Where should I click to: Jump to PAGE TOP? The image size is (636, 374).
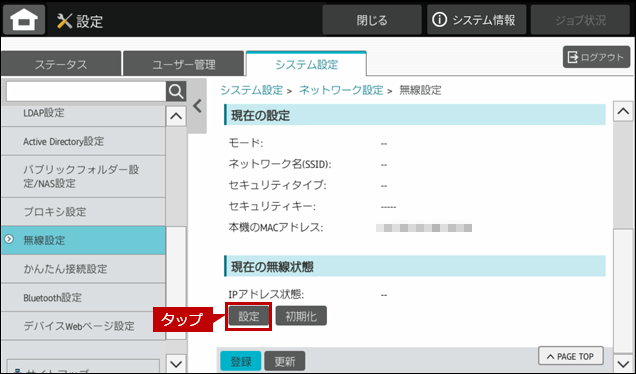pyautogui.click(x=571, y=356)
